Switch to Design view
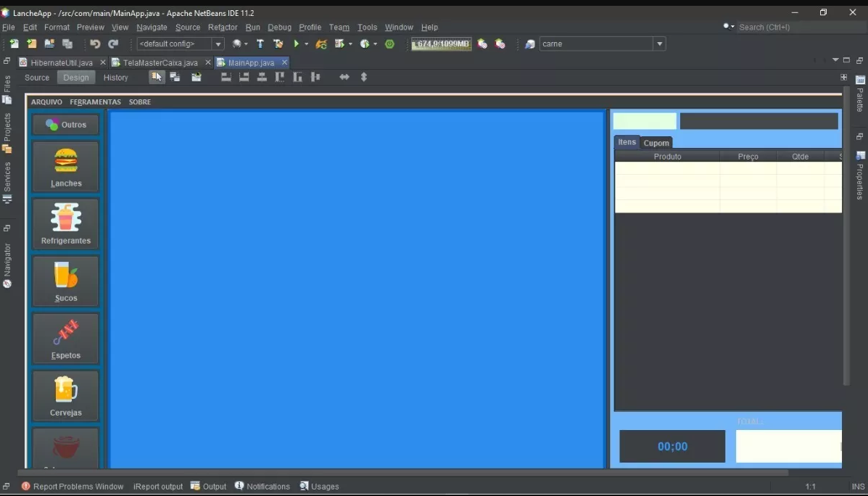This screenshot has width=868, height=496. tap(76, 78)
